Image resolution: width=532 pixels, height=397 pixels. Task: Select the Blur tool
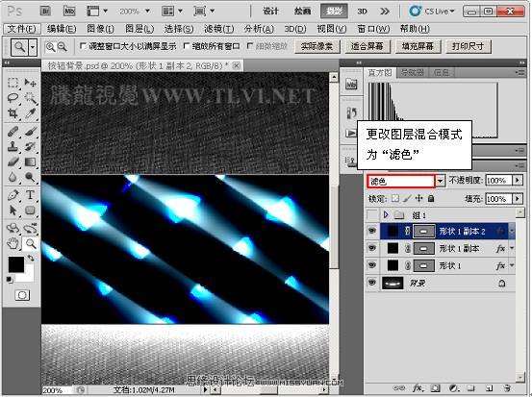(x=13, y=177)
